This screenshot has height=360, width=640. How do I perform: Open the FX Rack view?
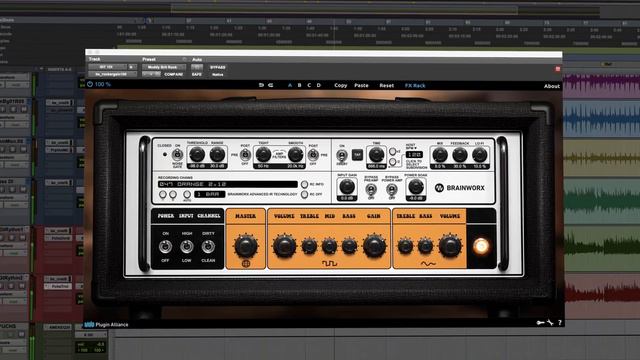415,85
